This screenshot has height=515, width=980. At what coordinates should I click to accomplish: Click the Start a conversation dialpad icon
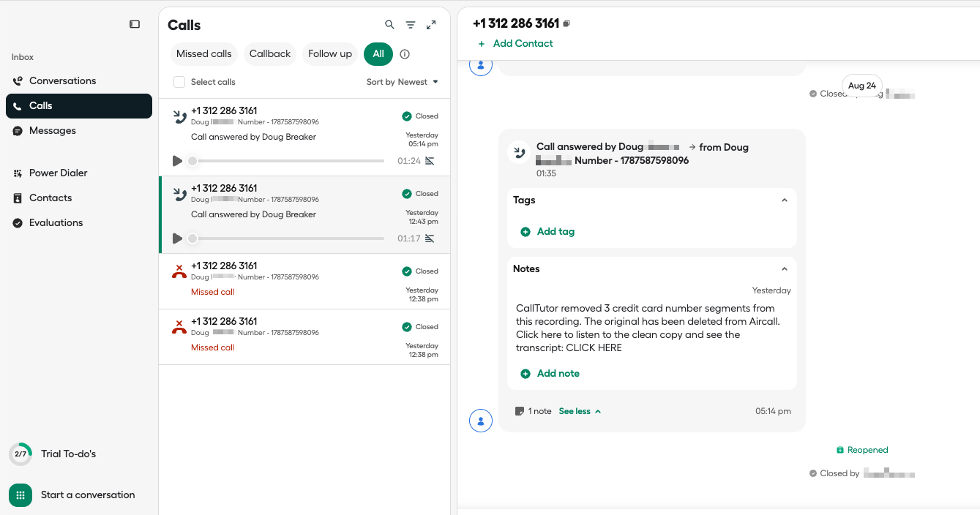point(20,495)
